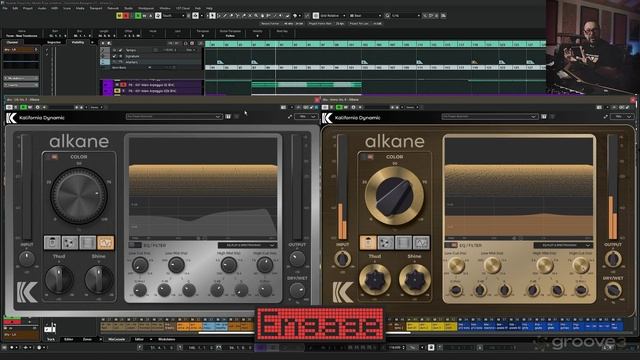Select third Color mode icon in gold Alkane
Image resolution: width=640 pixels, height=360 pixels.
(403, 242)
